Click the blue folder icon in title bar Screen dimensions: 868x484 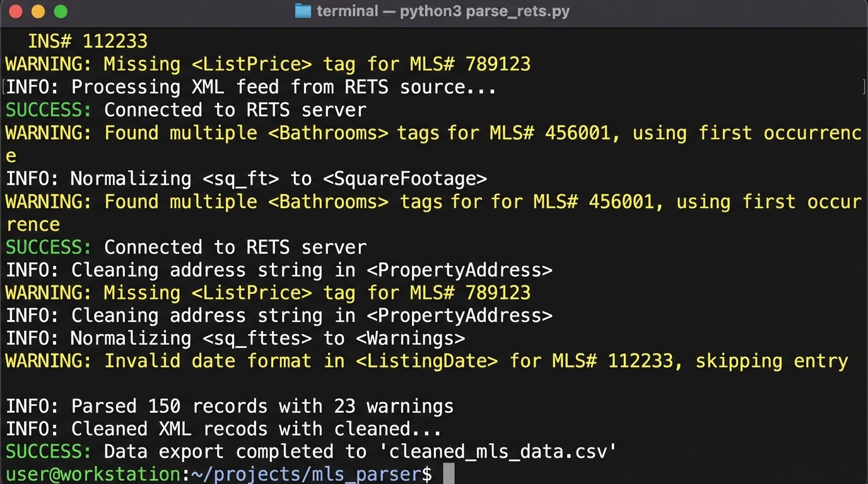(x=303, y=11)
